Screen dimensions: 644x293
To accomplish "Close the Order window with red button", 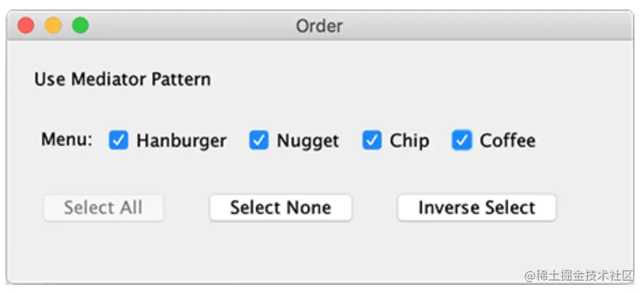I will point(26,26).
